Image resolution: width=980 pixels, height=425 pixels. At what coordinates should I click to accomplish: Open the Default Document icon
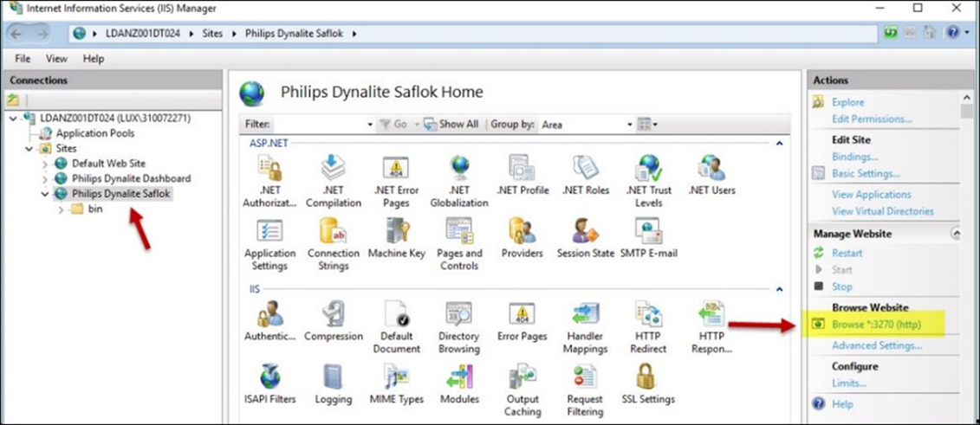pos(397,315)
